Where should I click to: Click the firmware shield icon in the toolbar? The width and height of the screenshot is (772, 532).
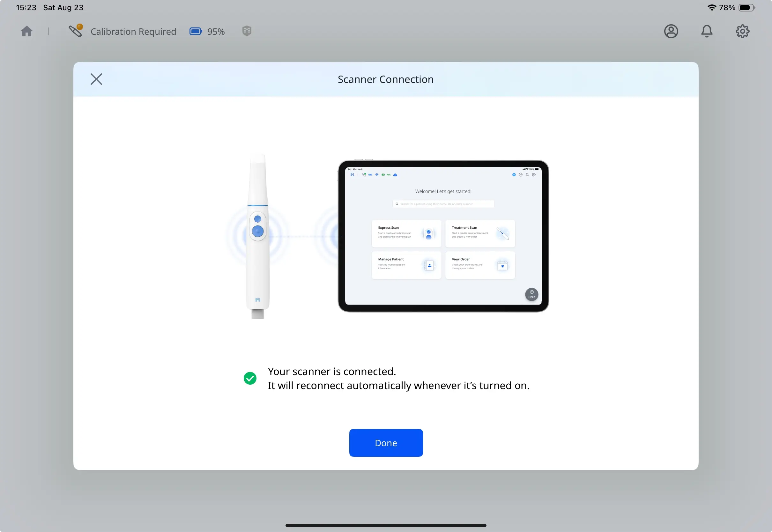click(247, 31)
